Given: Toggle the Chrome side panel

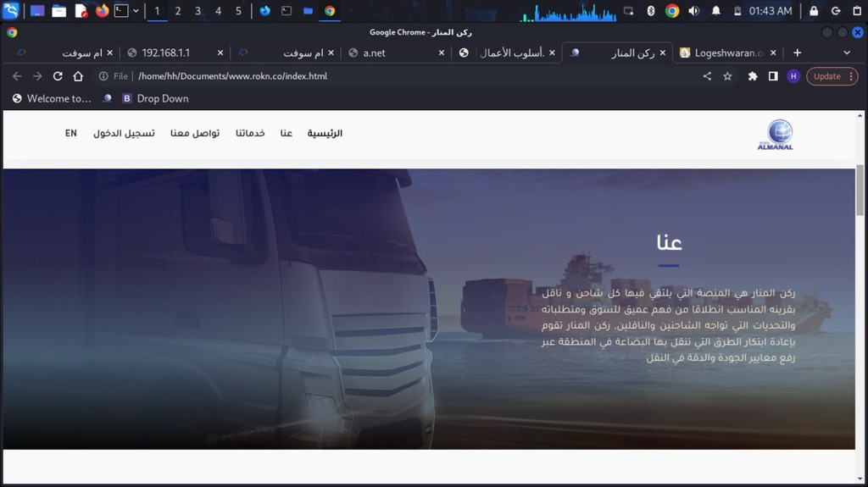Looking at the screenshot, I should point(773,76).
